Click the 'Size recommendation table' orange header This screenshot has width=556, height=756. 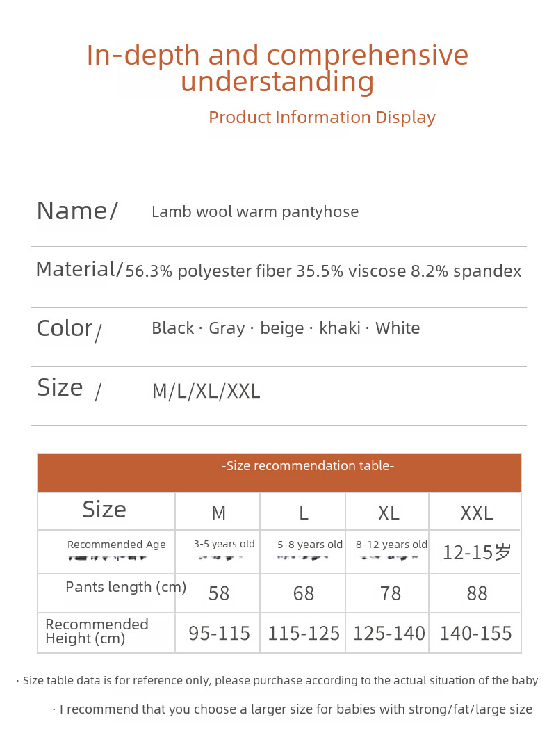pyautogui.click(x=279, y=472)
